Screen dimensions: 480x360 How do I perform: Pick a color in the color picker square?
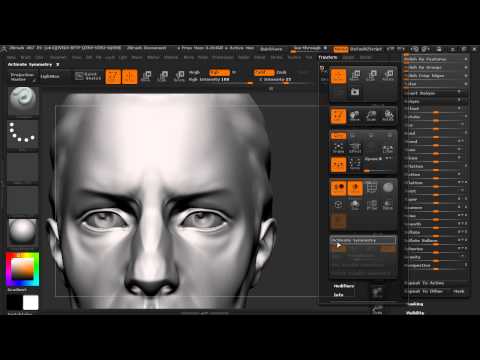[x=22, y=269]
